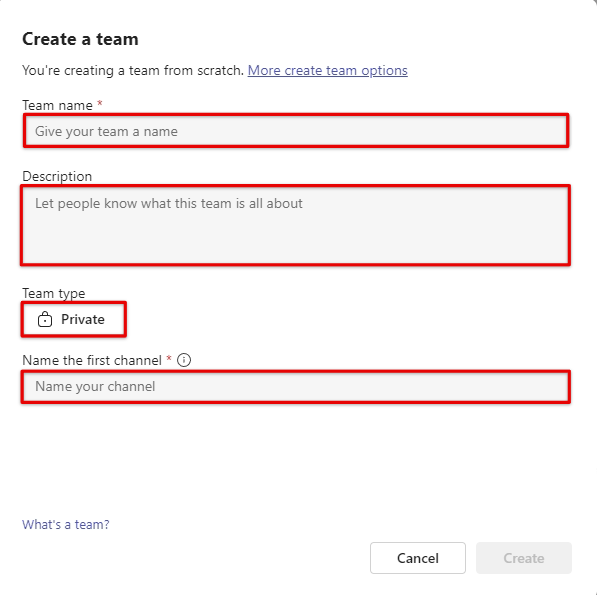Click the lock icon in Team type
This screenshot has height=595, width=597.
click(x=45, y=319)
